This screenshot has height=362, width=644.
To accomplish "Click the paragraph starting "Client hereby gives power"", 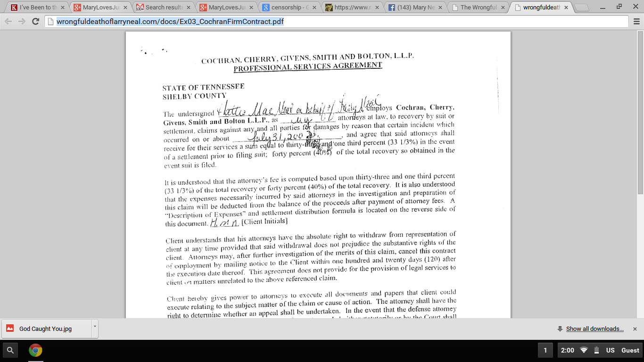I will [312, 305].
